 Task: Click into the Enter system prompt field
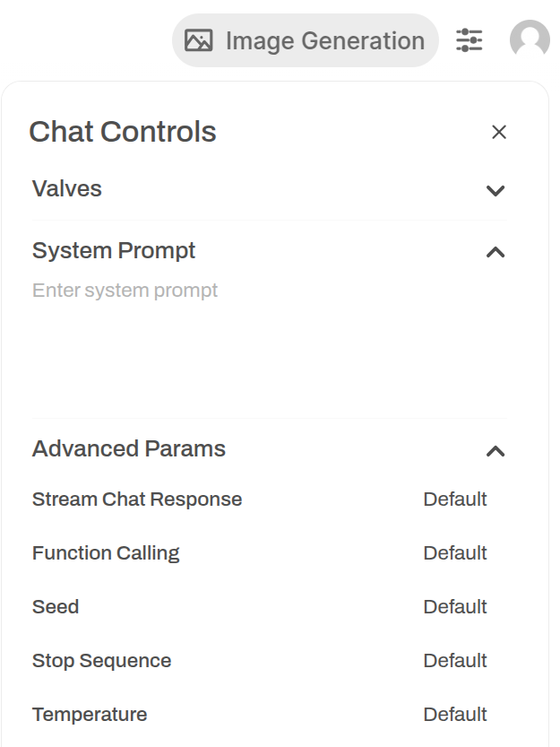(269, 341)
